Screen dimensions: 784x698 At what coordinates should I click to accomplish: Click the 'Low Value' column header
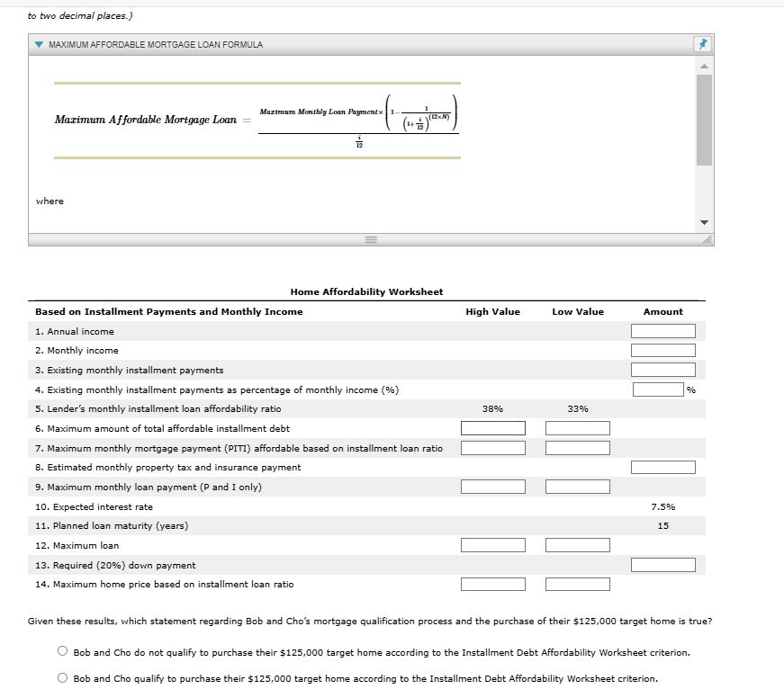[578, 312]
